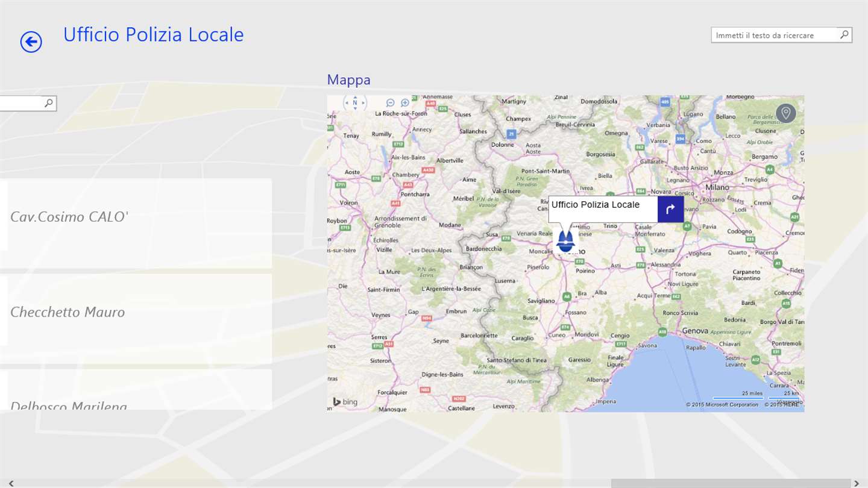Viewport: 868px width, 488px height.
Task: Zoom in the map with the plus icon
Action: [405, 103]
